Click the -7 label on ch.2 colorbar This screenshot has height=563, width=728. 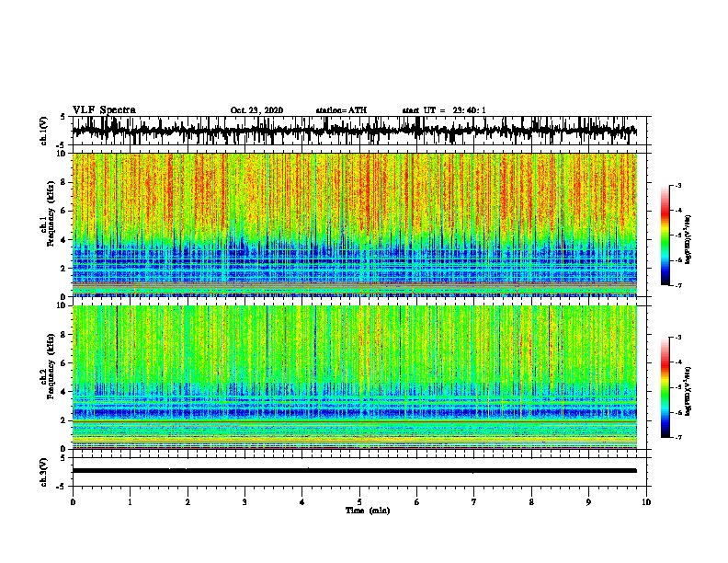click(x=677, y=438)
